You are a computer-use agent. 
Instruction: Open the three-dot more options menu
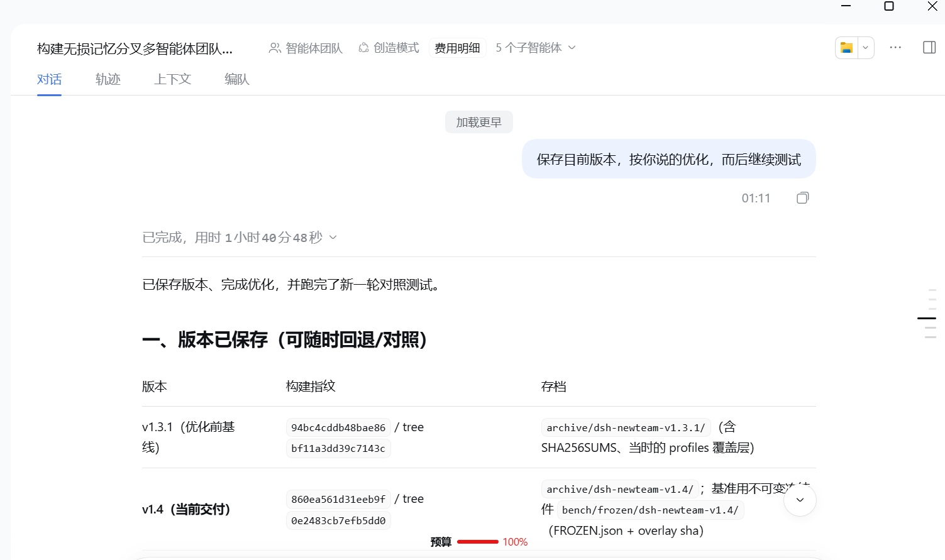coord(895,48)
